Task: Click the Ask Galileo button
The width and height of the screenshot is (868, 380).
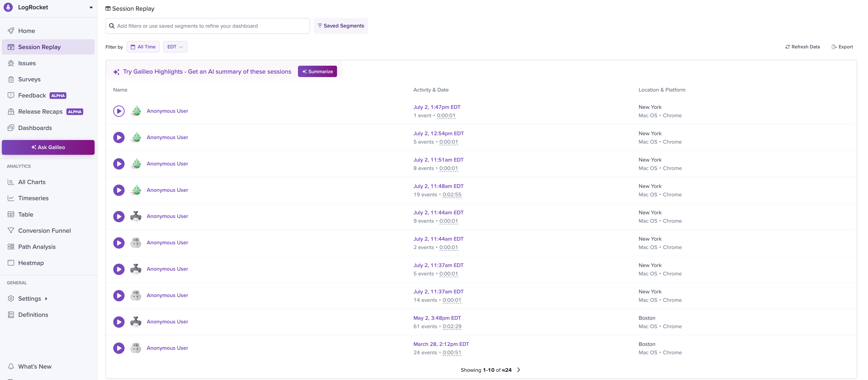Action: (48, 147)
